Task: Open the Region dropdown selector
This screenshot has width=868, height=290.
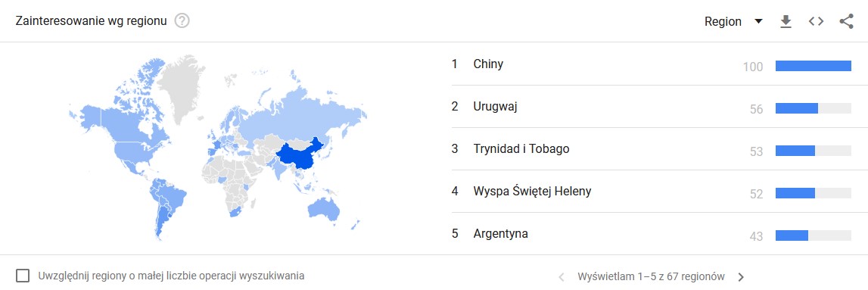Action: click(733, 22)
